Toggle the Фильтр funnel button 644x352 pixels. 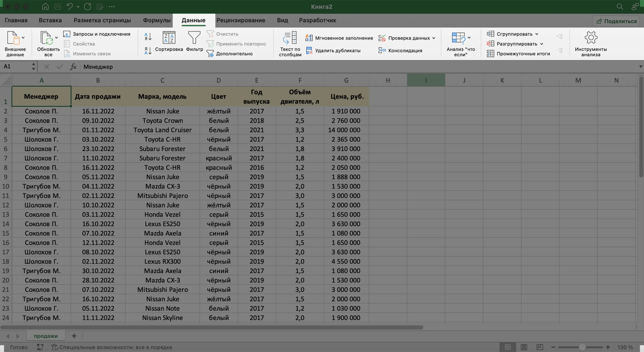(194, 41)
